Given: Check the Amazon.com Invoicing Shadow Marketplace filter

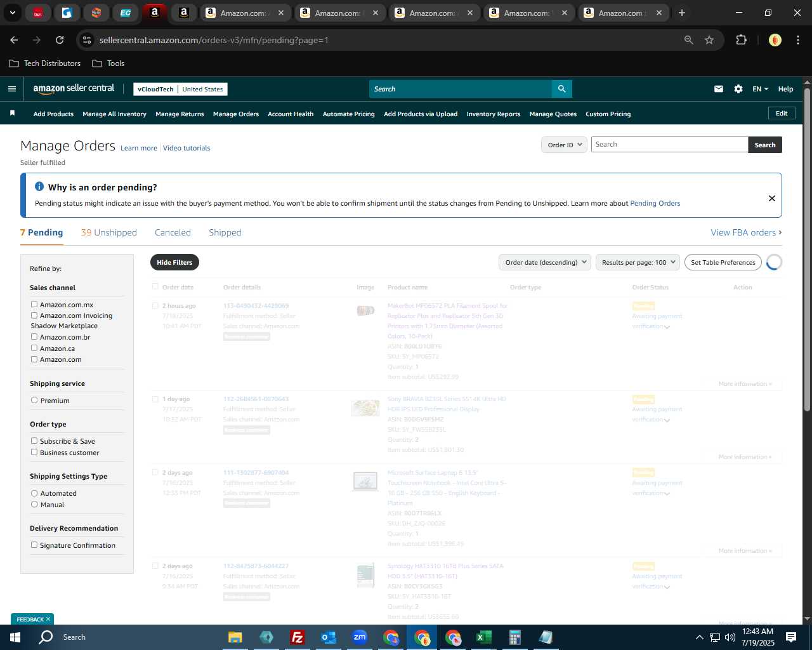Looking at the screenshot, I should tap(34, 315).
